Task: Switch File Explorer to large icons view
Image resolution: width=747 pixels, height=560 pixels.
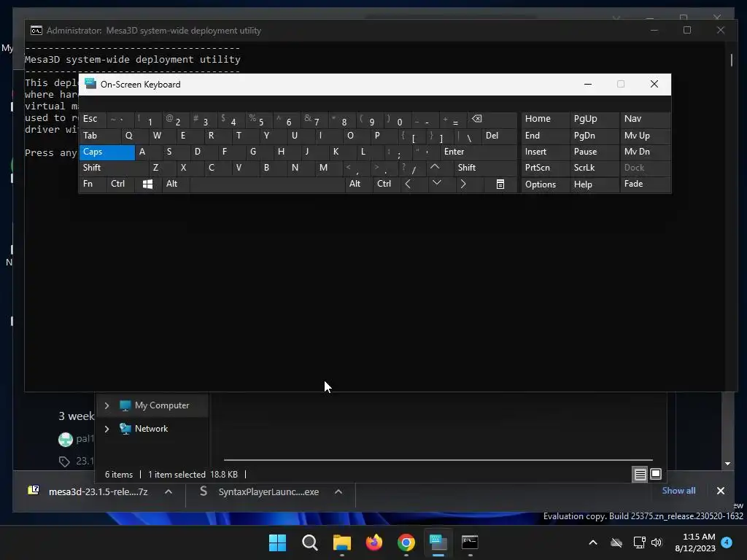Action: (x=656, y=474)
